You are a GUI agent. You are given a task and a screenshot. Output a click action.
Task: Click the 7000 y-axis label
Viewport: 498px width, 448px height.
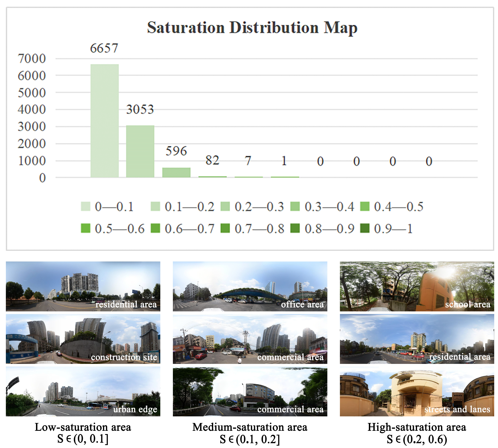click(32, 59)
